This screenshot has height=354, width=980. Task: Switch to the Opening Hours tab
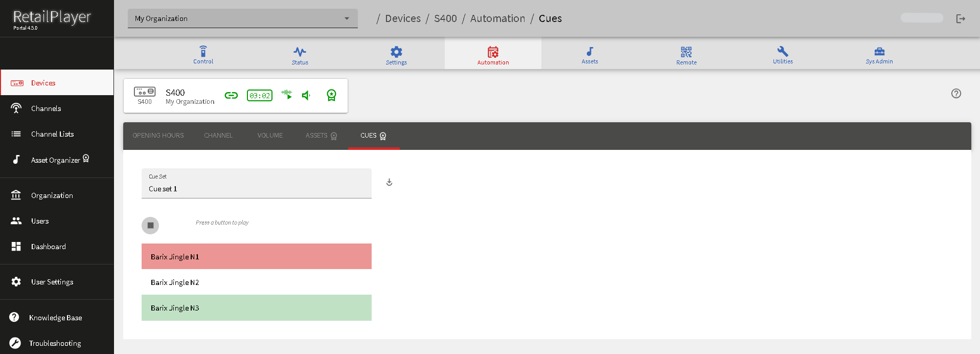(x=158, y=136)
